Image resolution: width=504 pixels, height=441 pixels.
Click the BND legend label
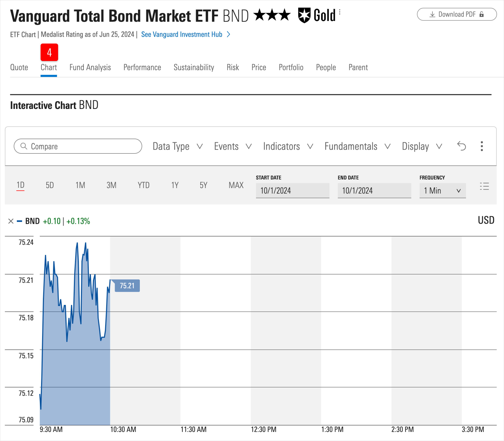(x=33, y=221)
